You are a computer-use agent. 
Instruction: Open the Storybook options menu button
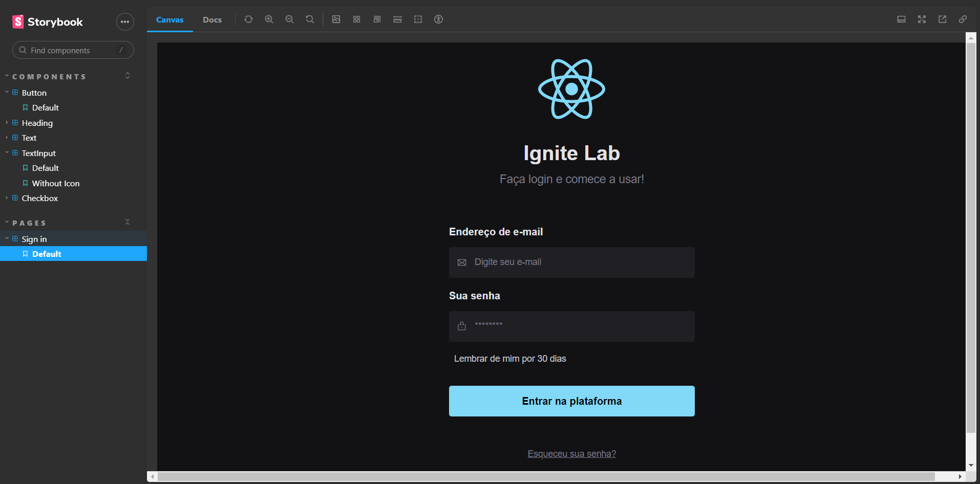(x=125, y=21)
